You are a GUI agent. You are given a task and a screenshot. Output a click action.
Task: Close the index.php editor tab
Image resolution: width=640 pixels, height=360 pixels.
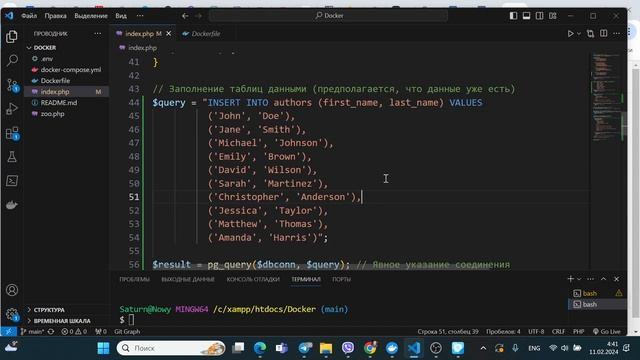169,34
